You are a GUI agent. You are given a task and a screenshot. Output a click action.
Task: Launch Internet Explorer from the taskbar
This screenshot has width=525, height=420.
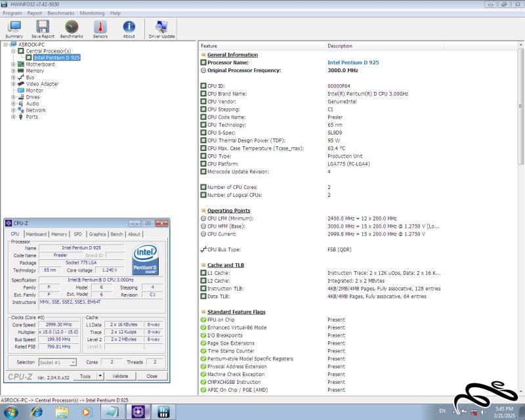click(37, 411)
